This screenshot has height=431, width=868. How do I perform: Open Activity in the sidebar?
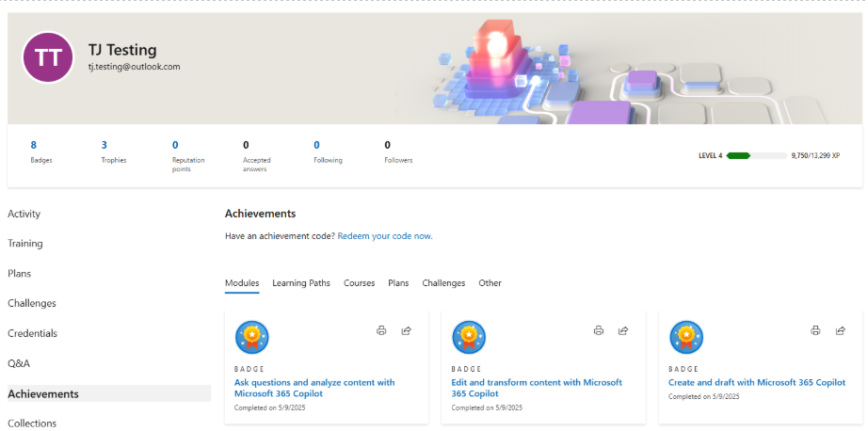(x=24, y=214)
